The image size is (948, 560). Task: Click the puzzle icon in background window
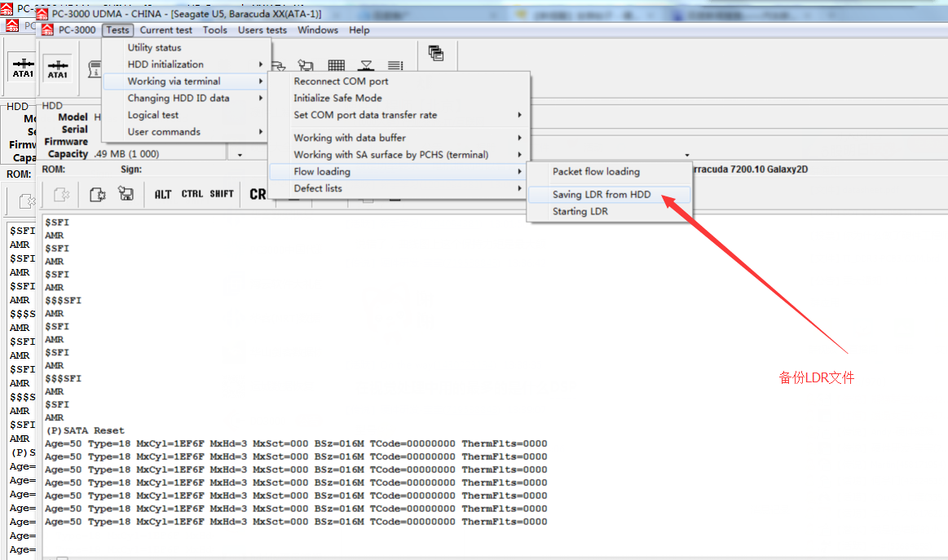pyautogui.click(x=27, y=201)
